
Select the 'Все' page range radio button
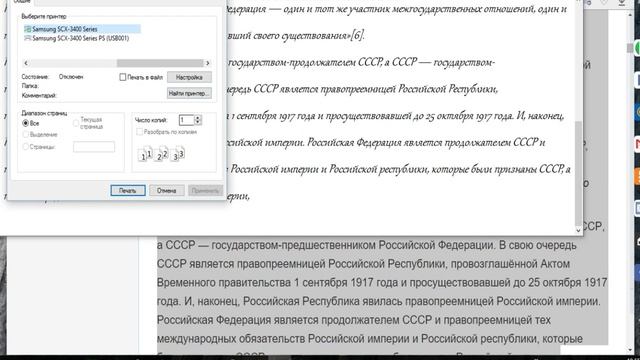pyautogui.click(x=26, y=123)
